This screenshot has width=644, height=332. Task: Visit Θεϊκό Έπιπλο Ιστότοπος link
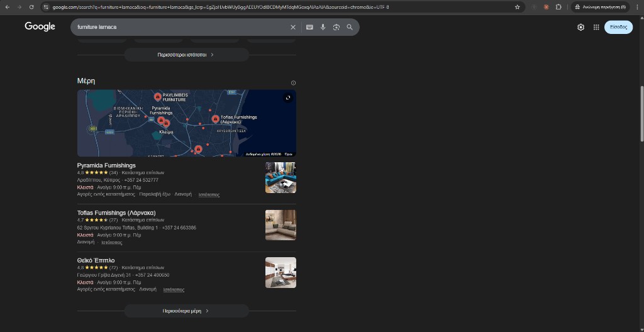(174, 290)
